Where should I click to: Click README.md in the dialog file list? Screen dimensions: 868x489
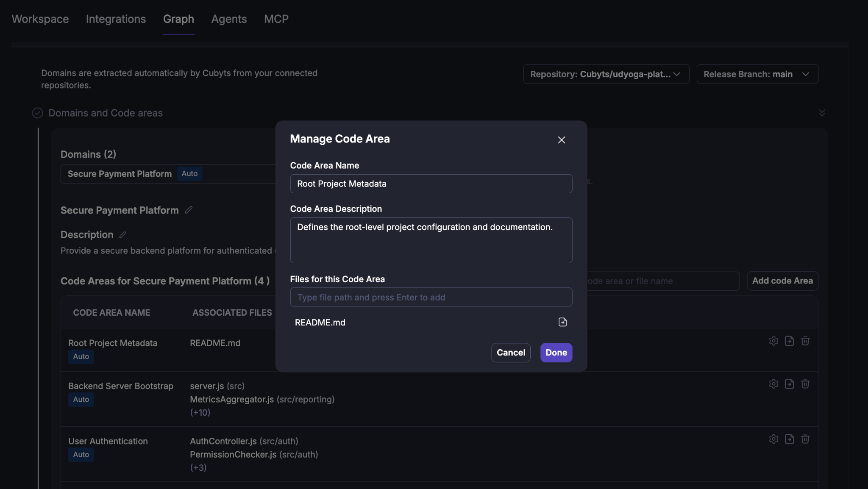pyautogui.click(x=320, y=322)
